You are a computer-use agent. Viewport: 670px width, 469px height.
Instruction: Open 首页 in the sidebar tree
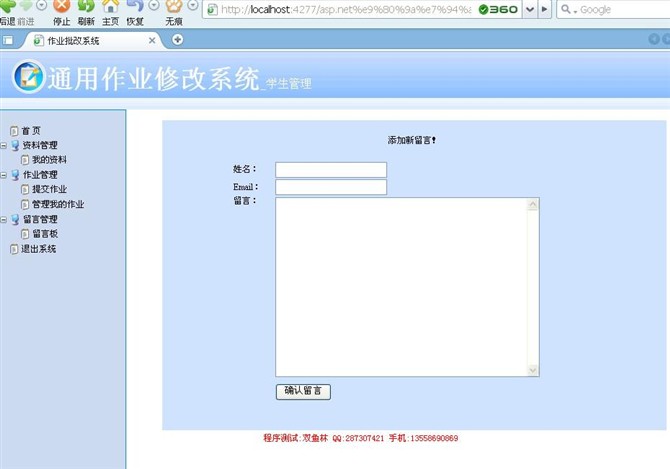tap(31, 131)
